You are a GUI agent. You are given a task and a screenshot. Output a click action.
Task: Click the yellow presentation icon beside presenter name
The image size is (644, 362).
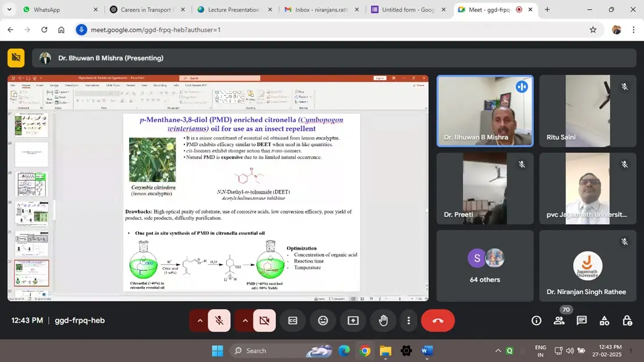[x=16, y=58]
